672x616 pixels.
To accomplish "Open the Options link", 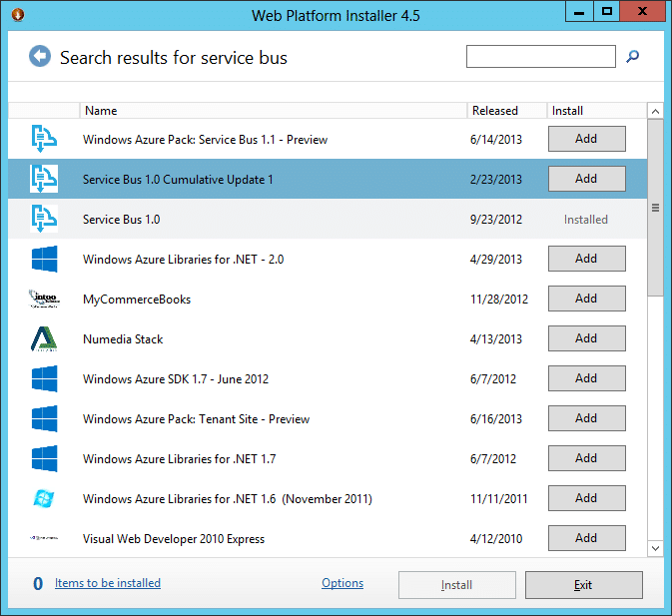I will tap(342, 583).
